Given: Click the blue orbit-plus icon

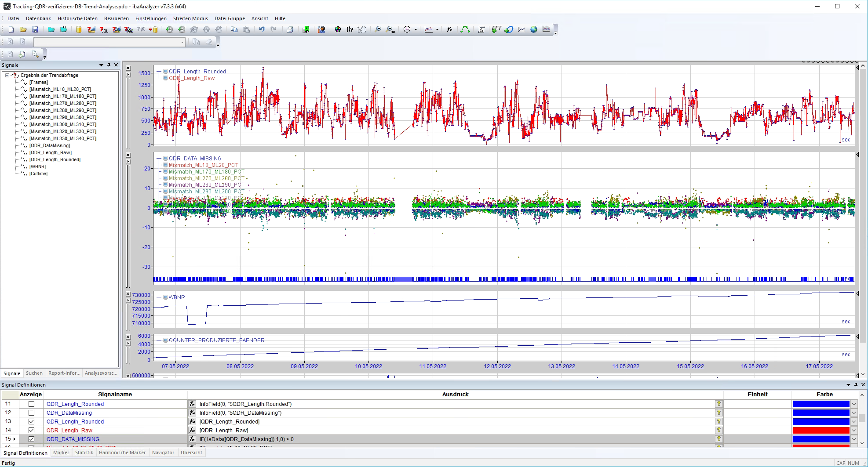Looking at the screenshot, I should pos(509,29).
